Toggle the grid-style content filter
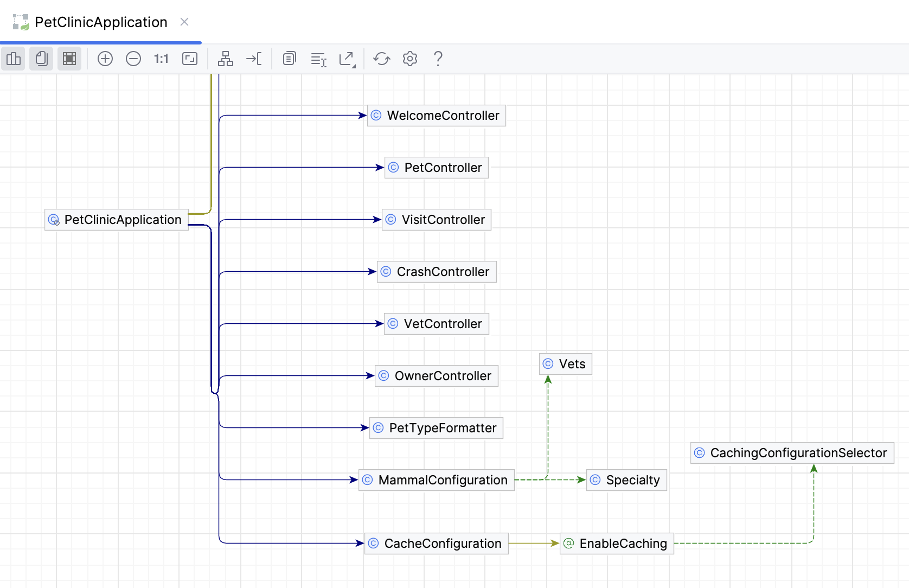The image size is (909, 588). tap(69, 59)
